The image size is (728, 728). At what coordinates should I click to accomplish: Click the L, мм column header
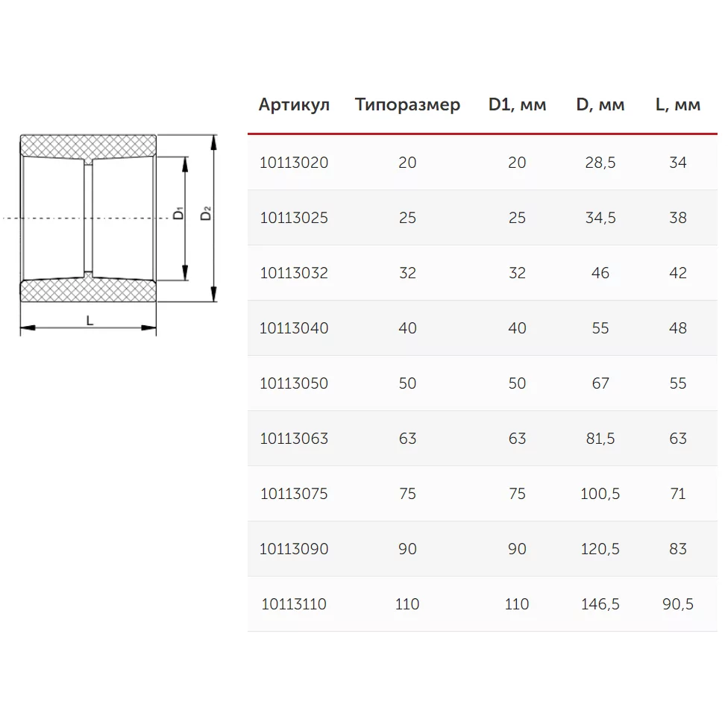pos(677,105)
